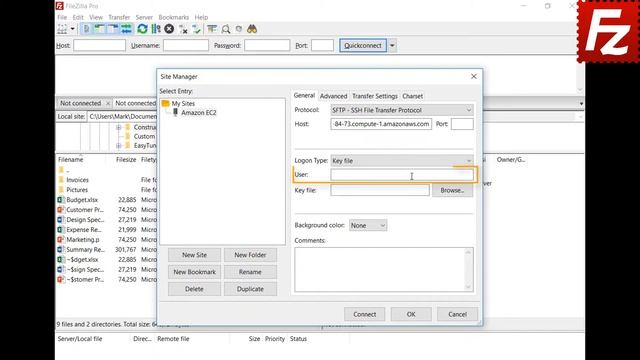Viewport: 640px width, 360px height.
Task: Click the Quickconnect button
Action: pyautogui.click(x=363, y=45)
